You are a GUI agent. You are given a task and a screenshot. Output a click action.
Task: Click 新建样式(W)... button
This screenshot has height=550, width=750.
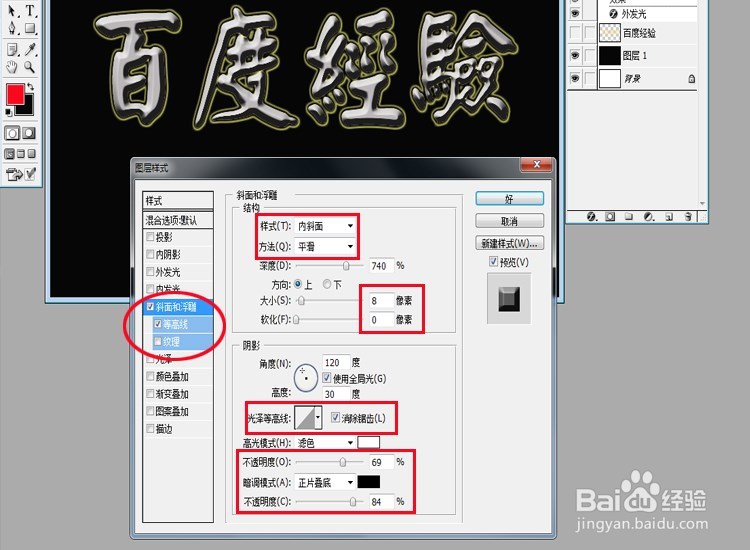tap(509, 243)
